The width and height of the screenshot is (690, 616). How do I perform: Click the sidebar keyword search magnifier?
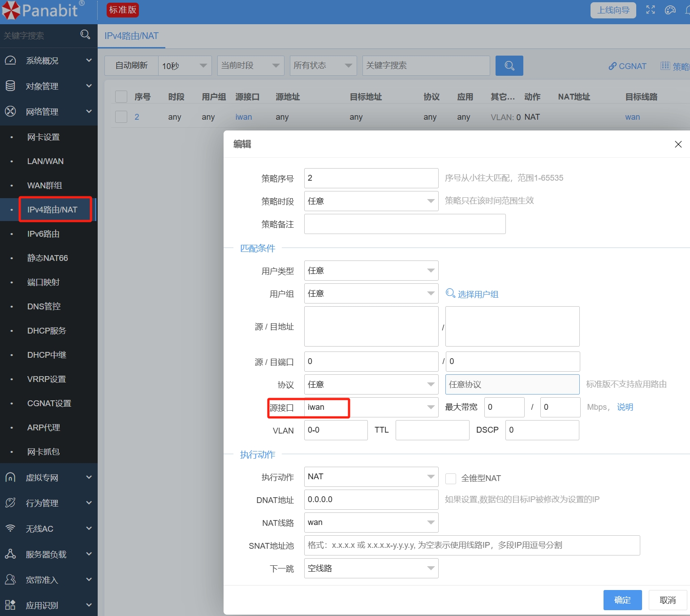pyautogui.click(x=85, y=35)
